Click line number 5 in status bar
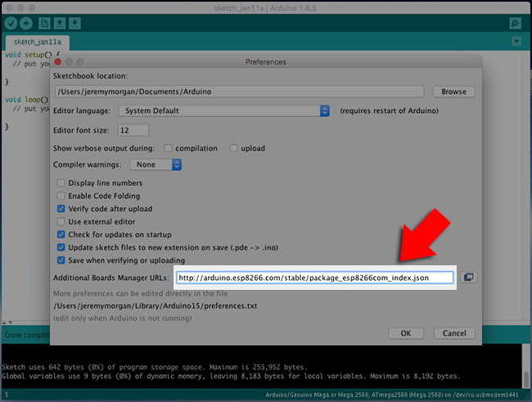Viewport: 532px width, 402px height. pyautogui.click(x=7, y=395)
